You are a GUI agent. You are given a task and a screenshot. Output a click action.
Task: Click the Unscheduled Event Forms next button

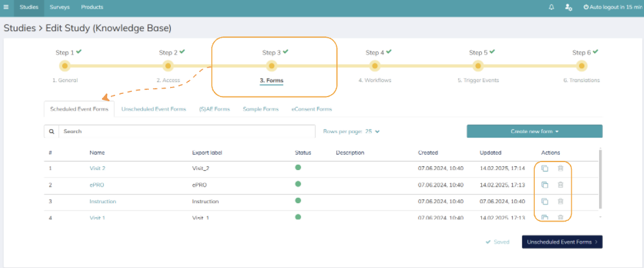(562, 242)
